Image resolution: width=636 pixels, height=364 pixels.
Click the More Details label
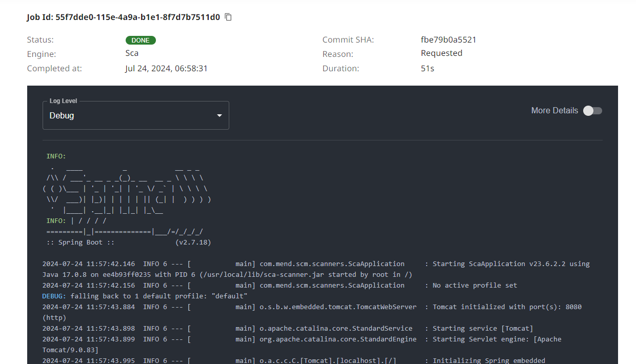[x=554, y=111]
